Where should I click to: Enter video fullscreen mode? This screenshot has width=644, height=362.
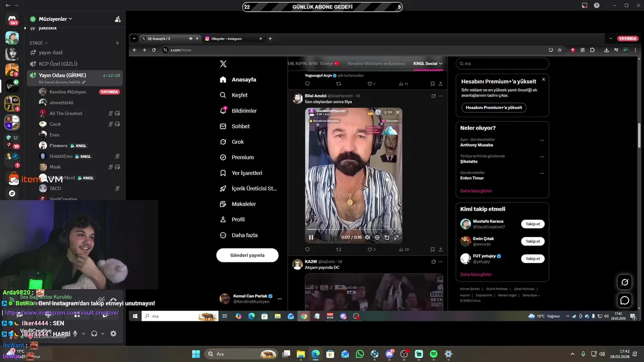(x=396, y=237)
